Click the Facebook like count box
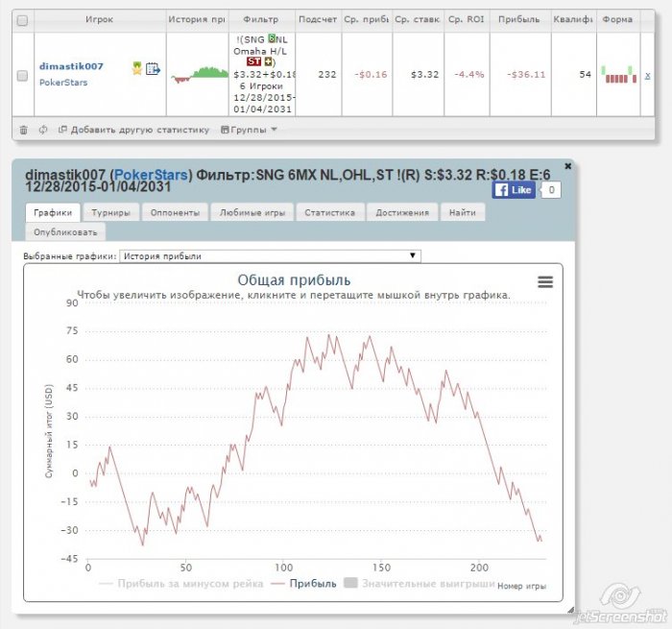The image size is (672, 629). pos(551,190)
